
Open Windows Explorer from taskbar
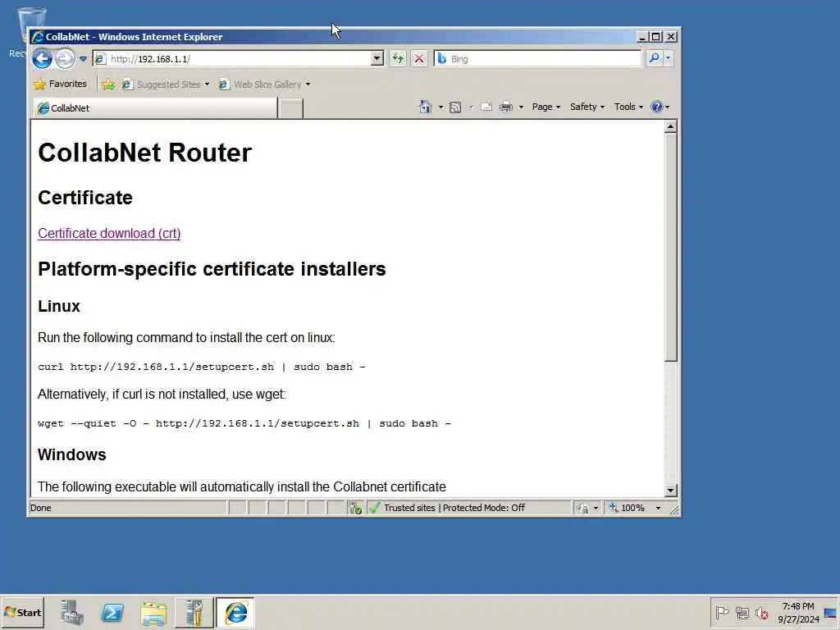click(x=153, y=613)
